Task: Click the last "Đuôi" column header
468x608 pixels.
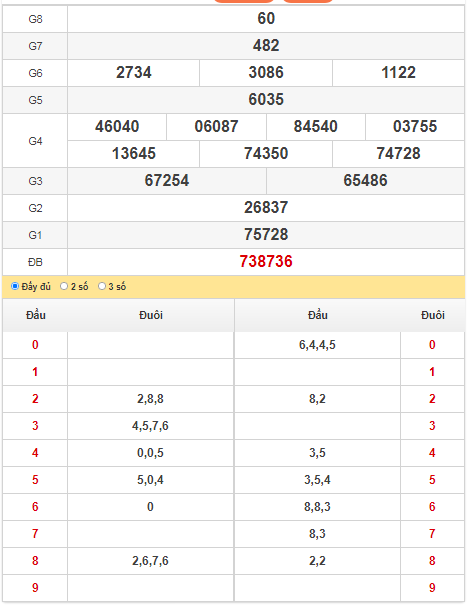Action: pyautogui.click(x=433, y=315)
